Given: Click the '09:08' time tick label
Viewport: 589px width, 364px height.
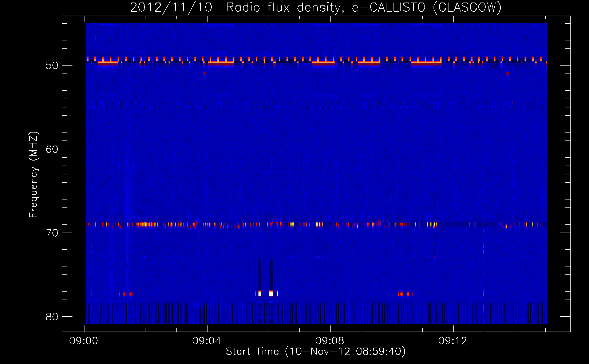Looking at the screenshot, I should pos(330,341).
